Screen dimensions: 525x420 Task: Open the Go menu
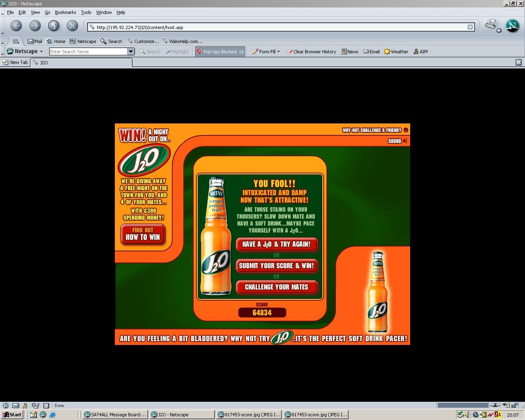click(48, 12)
